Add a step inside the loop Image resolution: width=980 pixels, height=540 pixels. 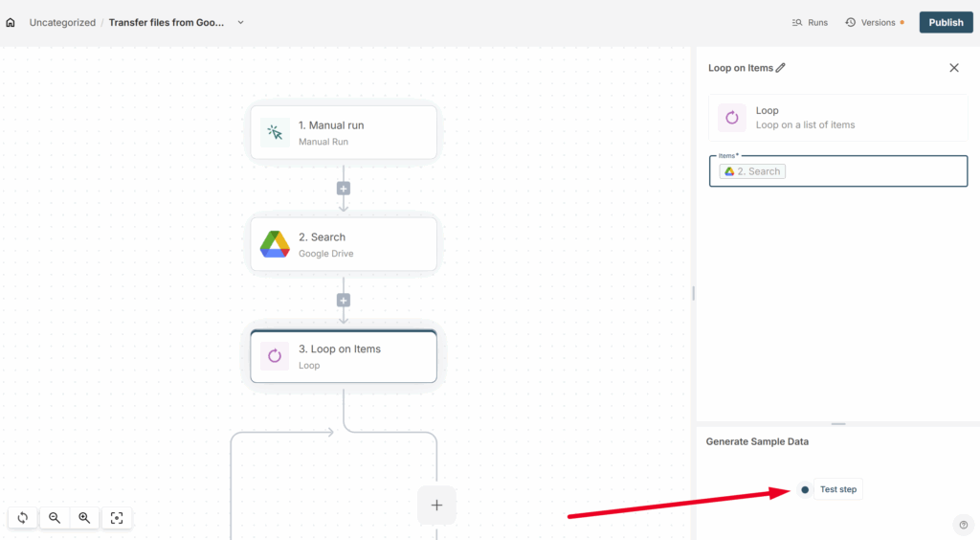coord(436,505)
